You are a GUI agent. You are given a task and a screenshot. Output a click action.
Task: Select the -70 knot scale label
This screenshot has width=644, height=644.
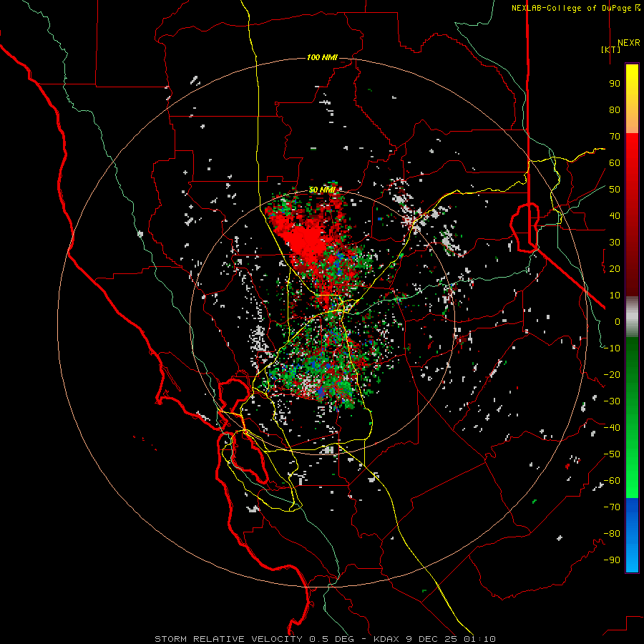coord(612,507)
